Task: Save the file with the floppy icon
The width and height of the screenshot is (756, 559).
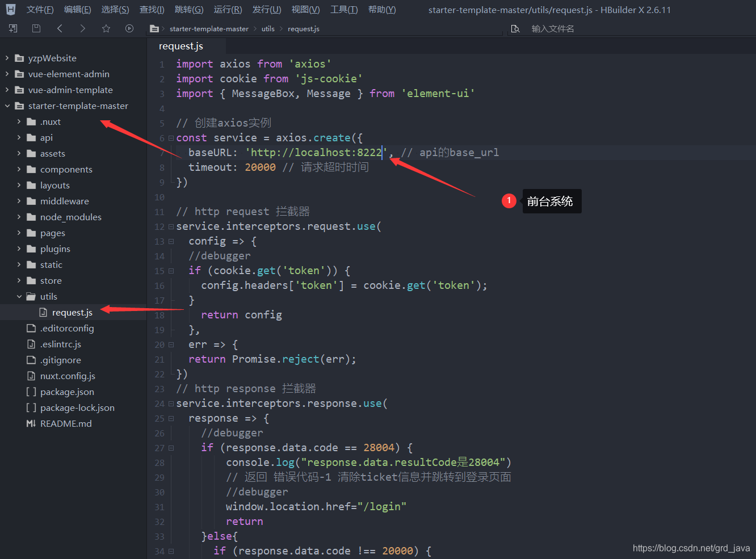Action: tap(36, 28)
